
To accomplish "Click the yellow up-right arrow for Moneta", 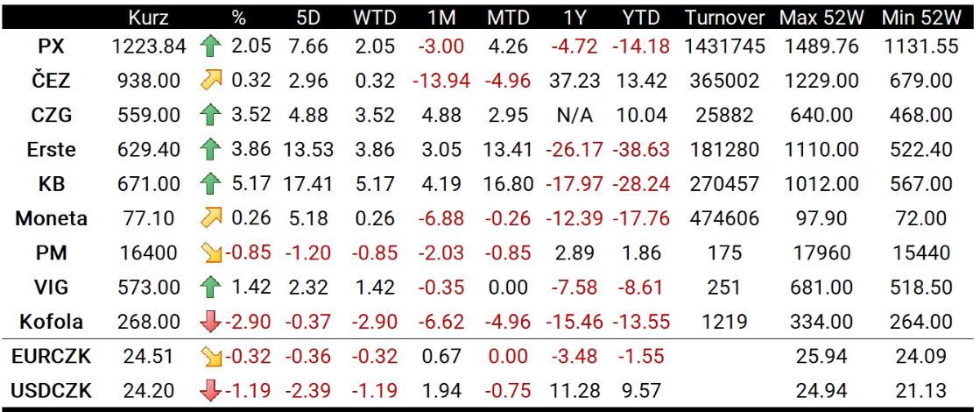I will [x=211, y=218].
